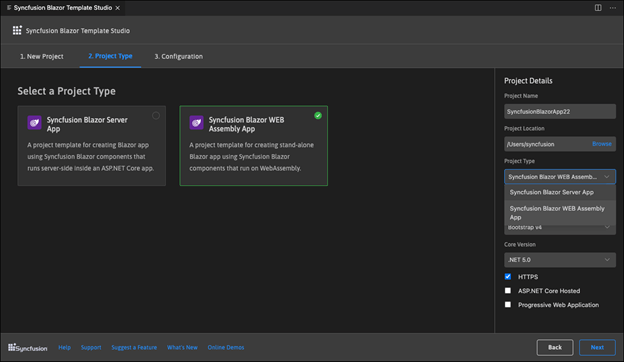Click the Project Name input field
This screenshot has height=362, width=624.
coord(560,111)
